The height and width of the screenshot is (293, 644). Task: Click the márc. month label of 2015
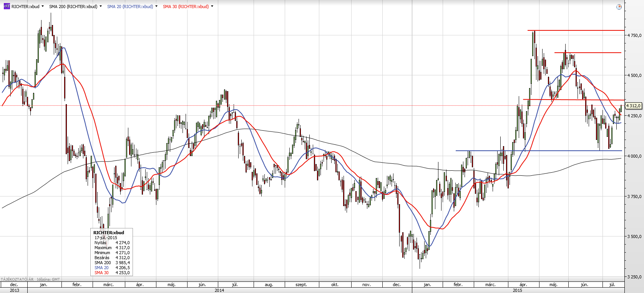(x=490, y=285)
